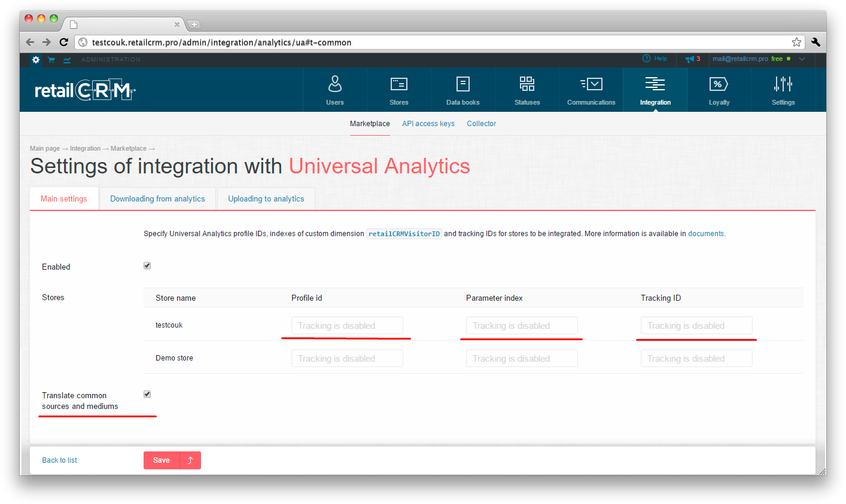Click the analytics chart icon in top bar
846x504 pixels.
tap(67, 60)
